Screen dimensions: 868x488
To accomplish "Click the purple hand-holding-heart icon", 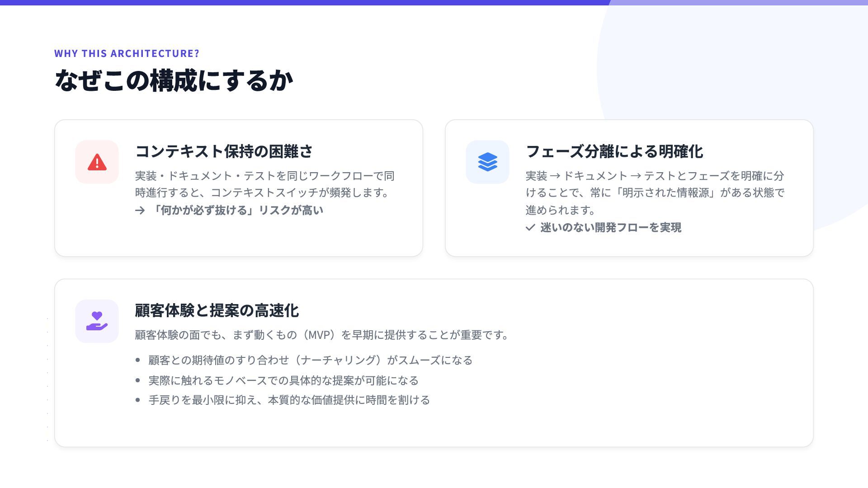I will point(97,321).
